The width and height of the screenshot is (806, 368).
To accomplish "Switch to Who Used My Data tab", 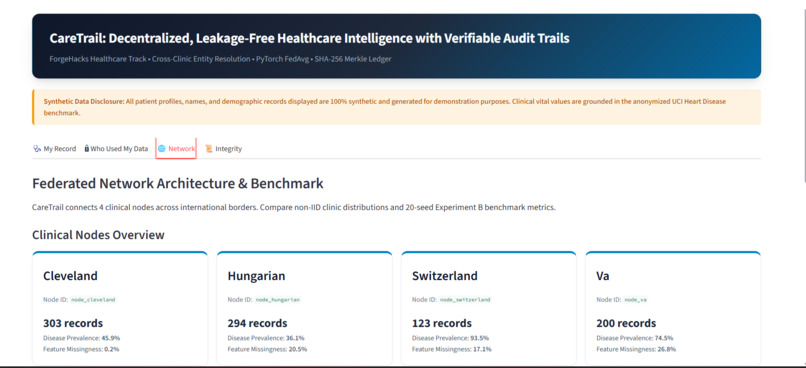I will pos(116,149).
